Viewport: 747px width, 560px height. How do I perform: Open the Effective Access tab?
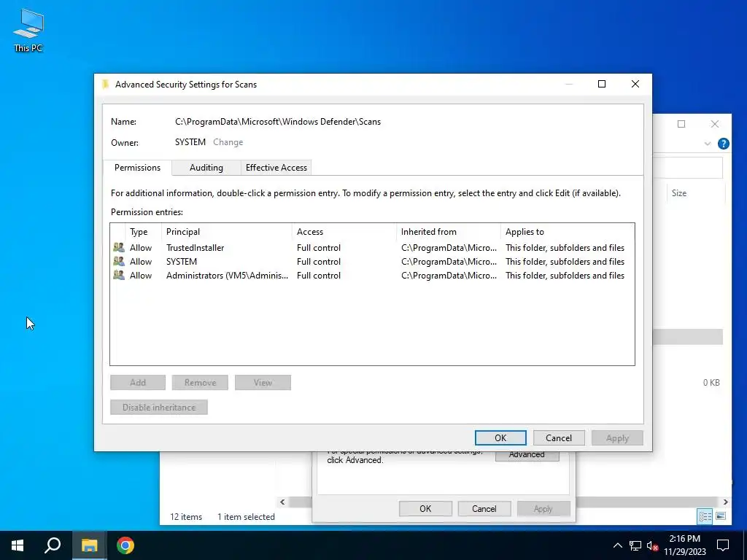click(276, 168)
